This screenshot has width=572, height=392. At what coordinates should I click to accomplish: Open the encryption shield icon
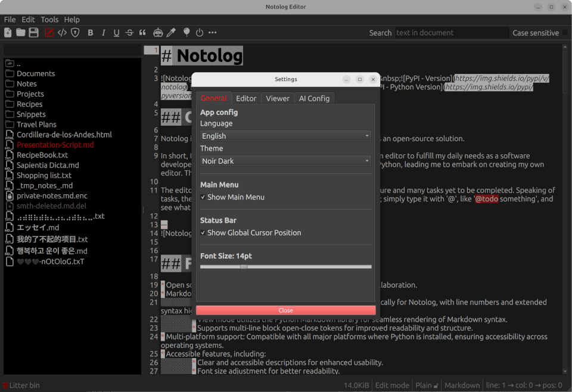pos(75,33)
